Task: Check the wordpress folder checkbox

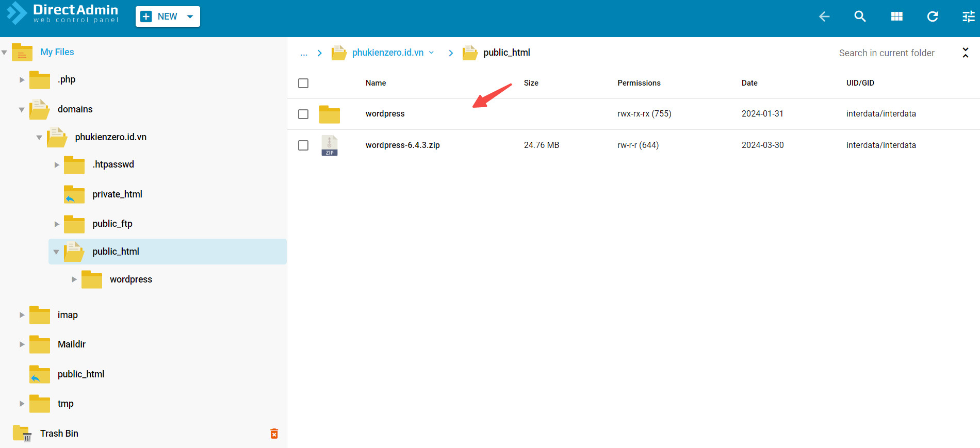Action: [x=303, y=114]
